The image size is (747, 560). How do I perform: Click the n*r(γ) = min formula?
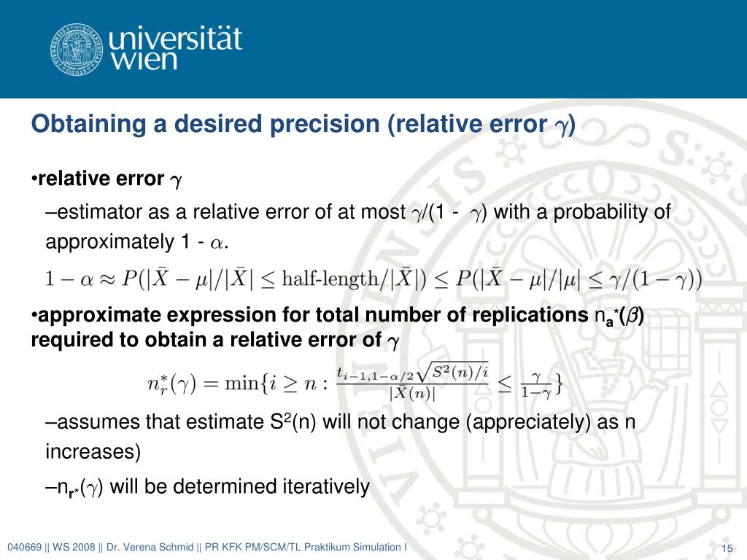point(355,381)
